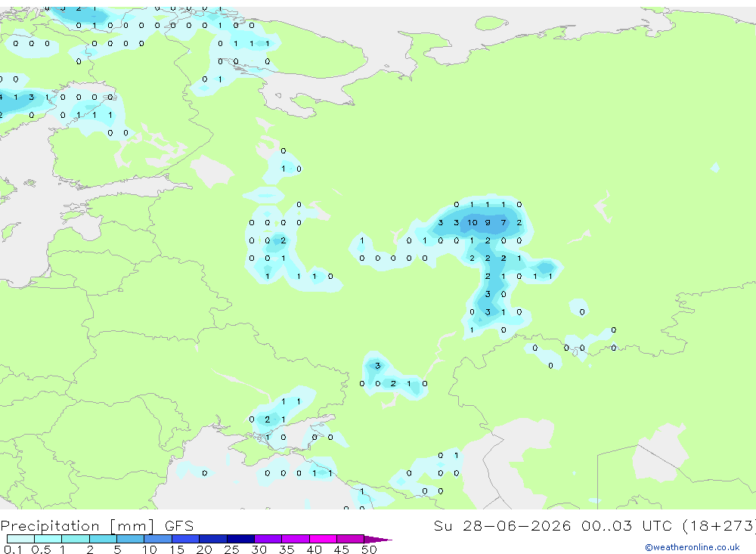Click the 0.5–1 mm legend color swatch
756x554 pixels.
(x=48, y=539)
